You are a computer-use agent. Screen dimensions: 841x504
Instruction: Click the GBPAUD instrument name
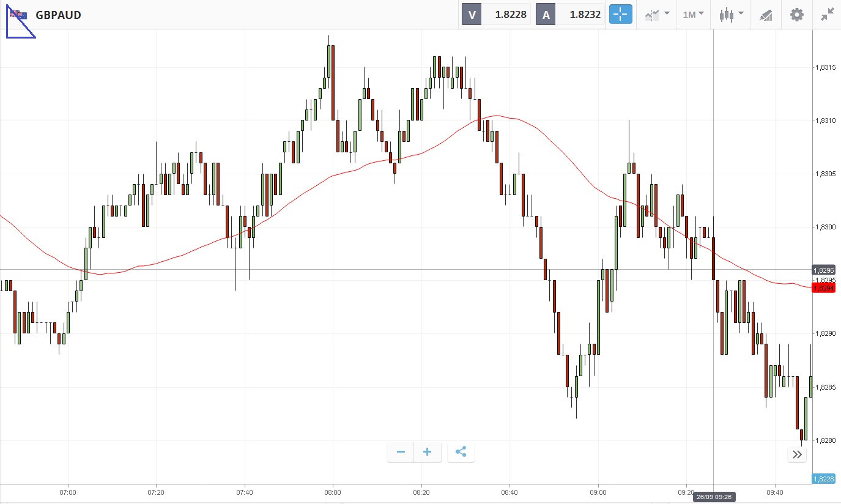coord(58,15)
